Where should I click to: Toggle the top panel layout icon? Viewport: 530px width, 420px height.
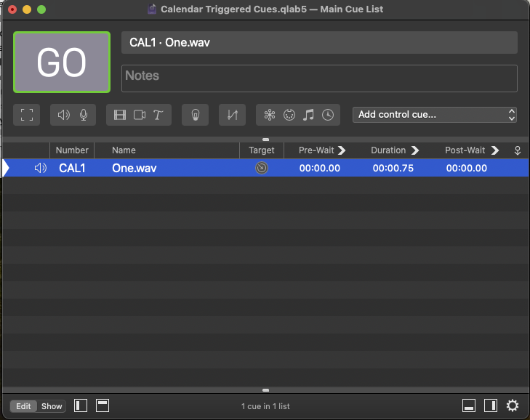(x=103, y=405)
